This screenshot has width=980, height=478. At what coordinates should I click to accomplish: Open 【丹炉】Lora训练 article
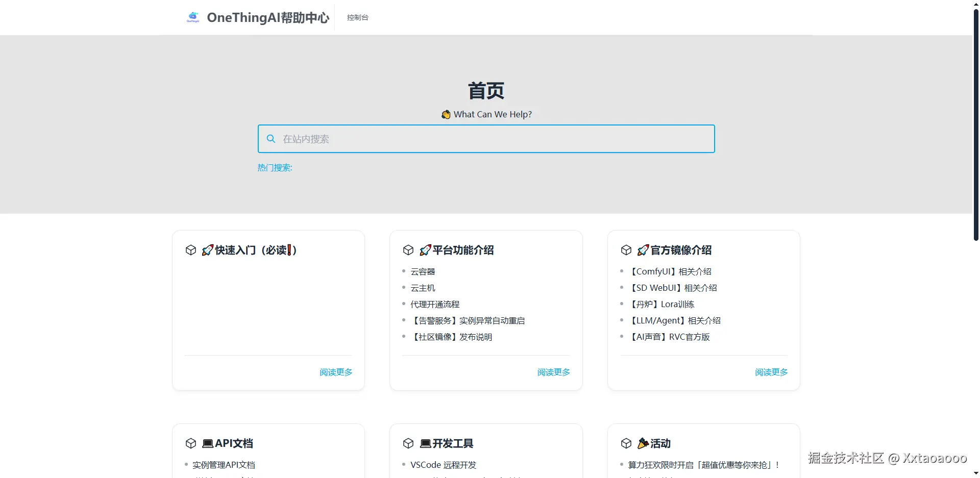[x=661, y=305]
